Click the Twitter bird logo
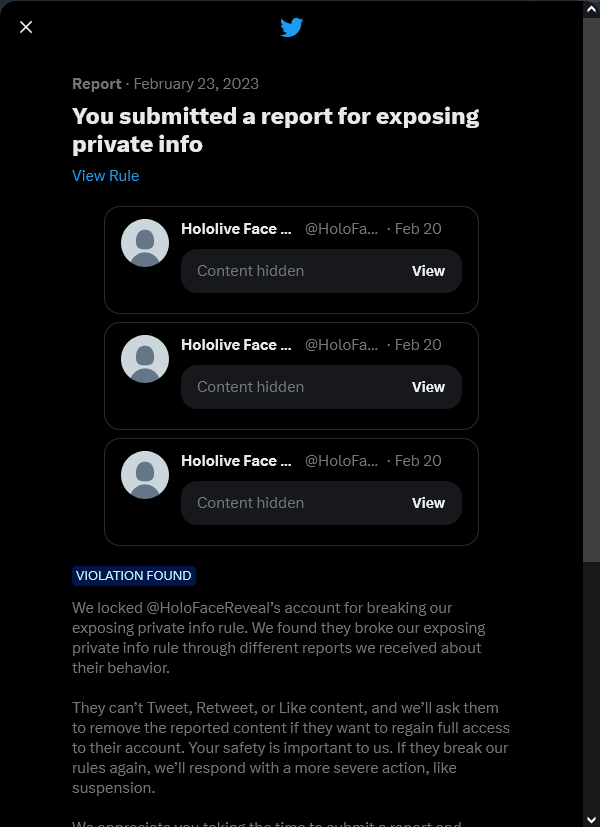Screen dimensions: 600x827 pos(291,27)
